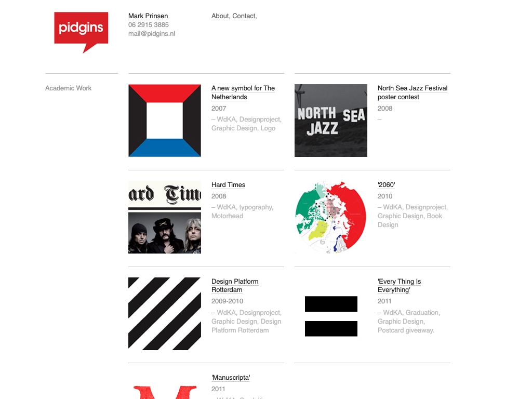Image resolution: width=532 pixels, height=399 pixels.
Task: Open the 'Design Platform Rotterdam' title link
Action: click(x=234, y=286)
